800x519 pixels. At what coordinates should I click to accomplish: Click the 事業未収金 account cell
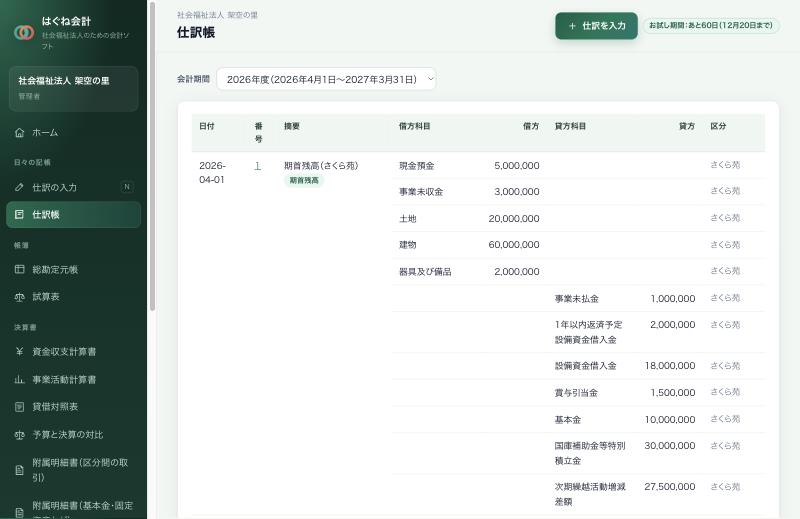421,192
